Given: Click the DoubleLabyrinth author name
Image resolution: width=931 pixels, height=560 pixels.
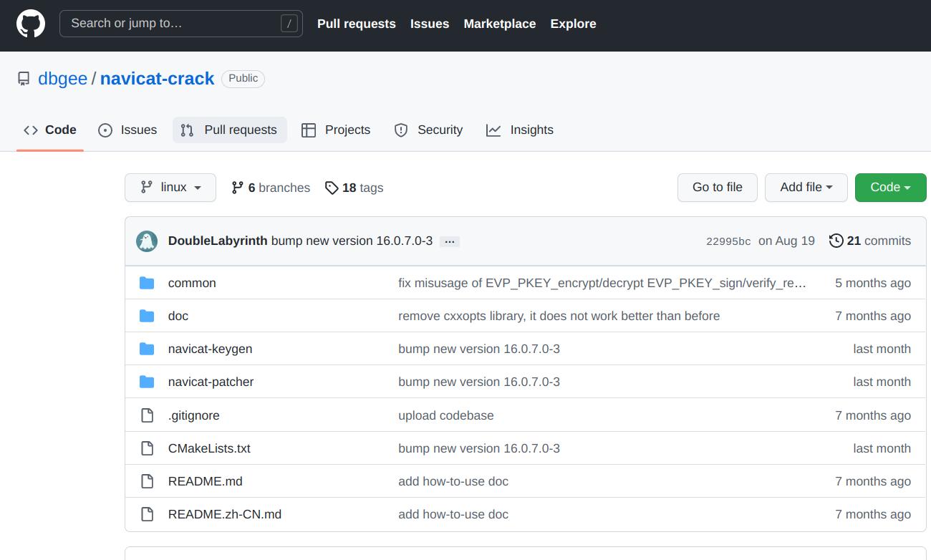Looking at the screenshot, I should coord(218,241).
